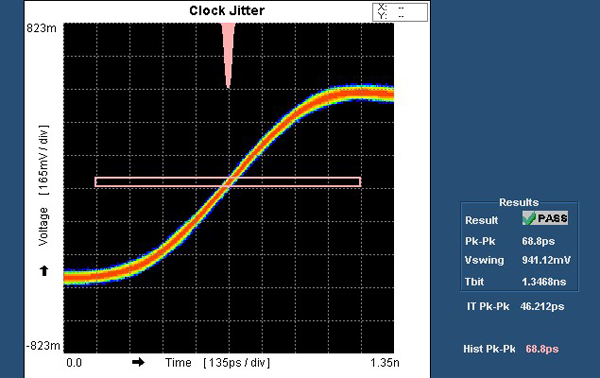Click the IT Pk-Pk value 46.212ps
Screen dimensions: 600x378
coord(542,306)
